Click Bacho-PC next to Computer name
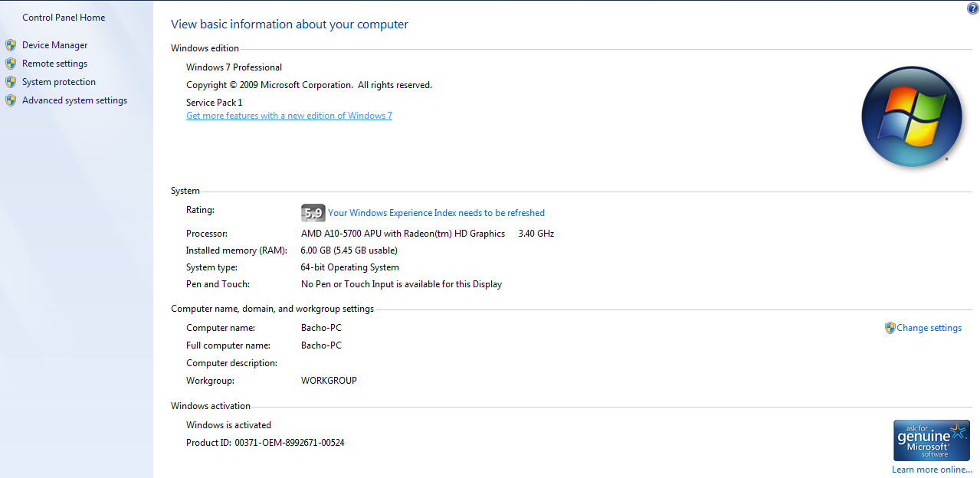980x478 pixels. (x=321, y=328)
